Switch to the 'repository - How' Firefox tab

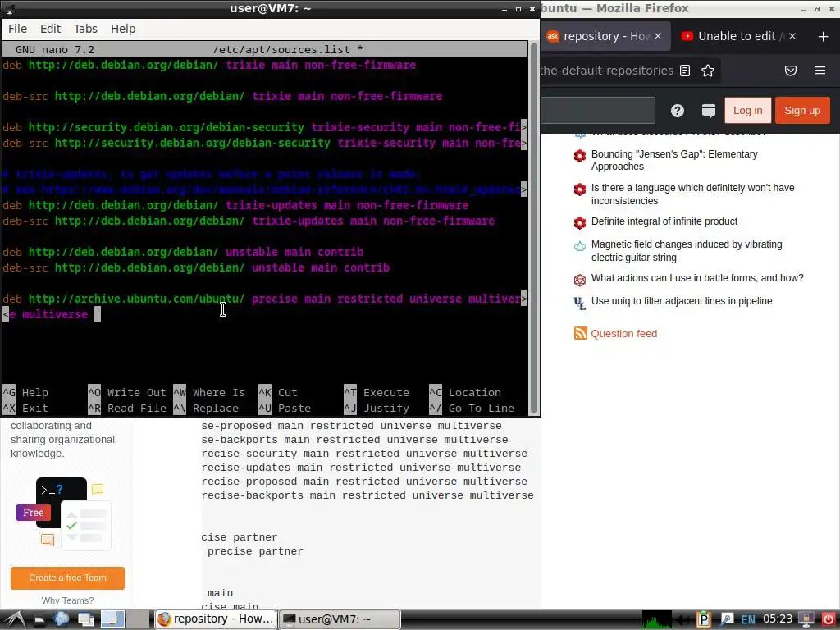[x=606, y=36]
